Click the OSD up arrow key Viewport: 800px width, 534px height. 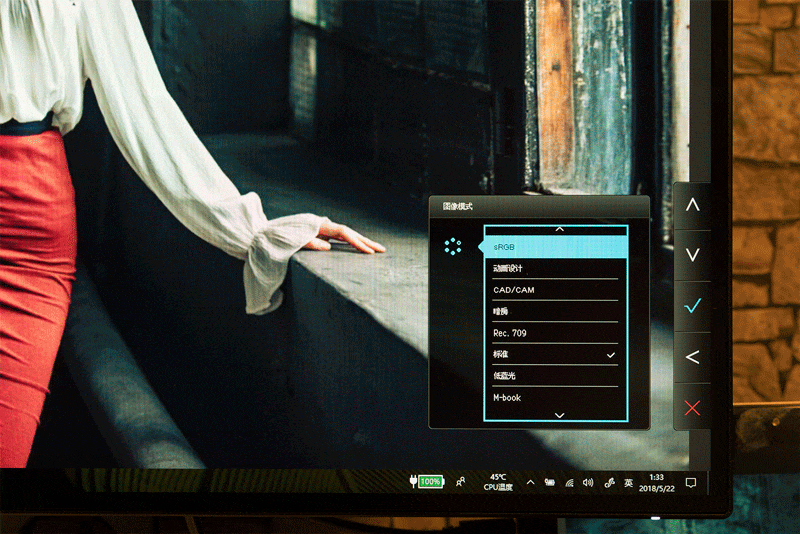(692, 205)
